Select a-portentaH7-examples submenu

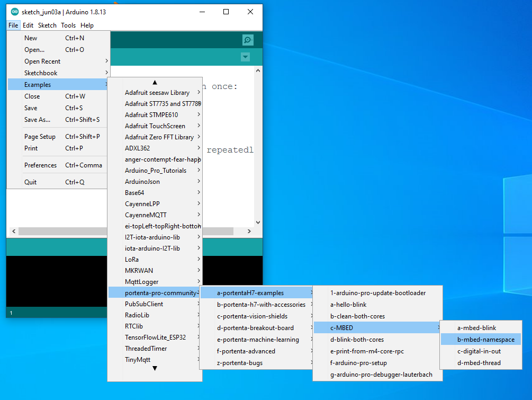coord(257,293)
